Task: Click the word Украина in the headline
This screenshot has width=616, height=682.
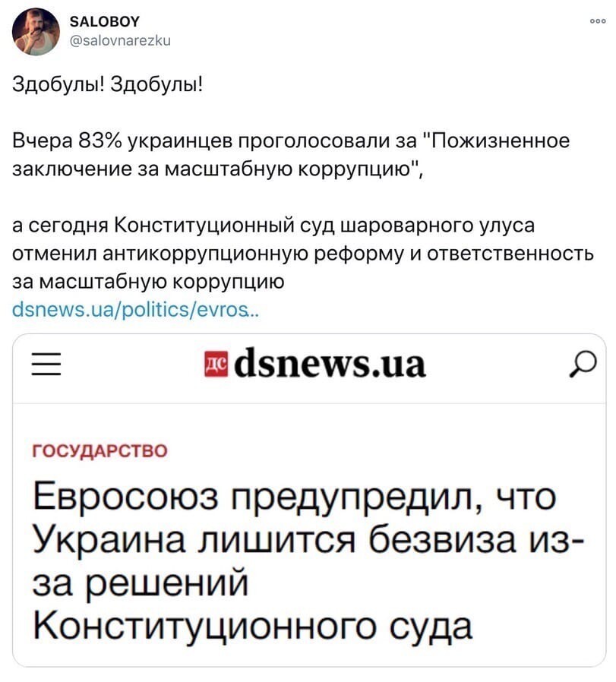Action: click(109, 540)
